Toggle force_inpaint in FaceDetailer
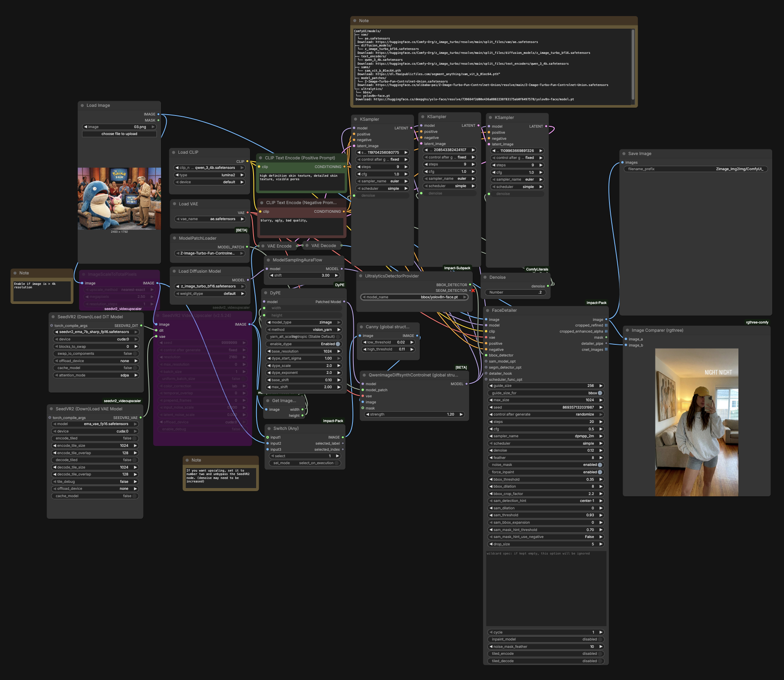Viewport: 784px width, 680px height. point(600,472)
